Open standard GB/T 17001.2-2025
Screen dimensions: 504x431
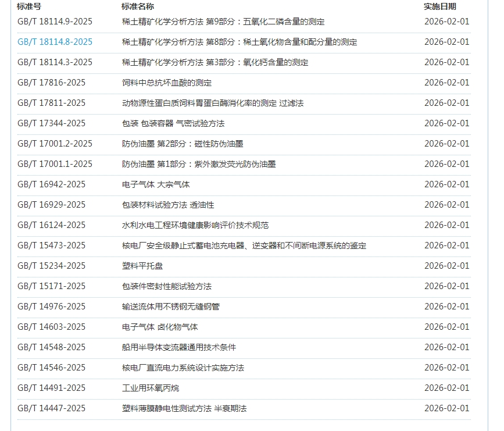point(55,144)
